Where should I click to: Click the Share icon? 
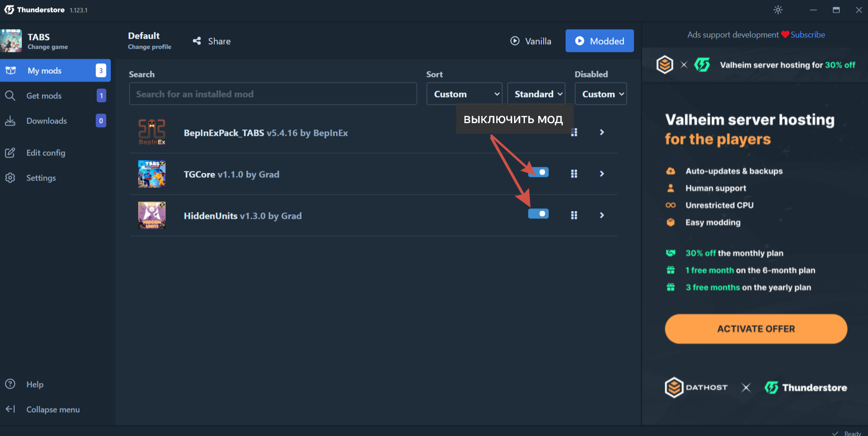197,41
